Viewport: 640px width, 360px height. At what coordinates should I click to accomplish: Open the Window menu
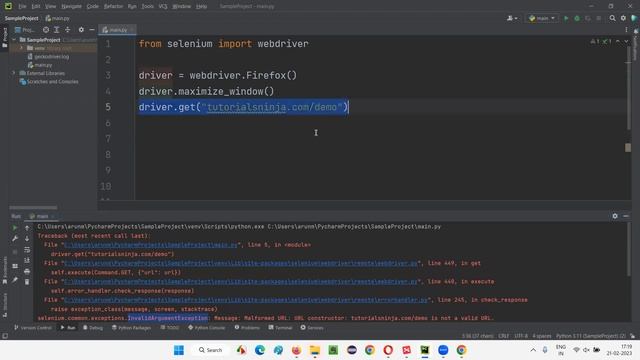[x=182, y=6]
